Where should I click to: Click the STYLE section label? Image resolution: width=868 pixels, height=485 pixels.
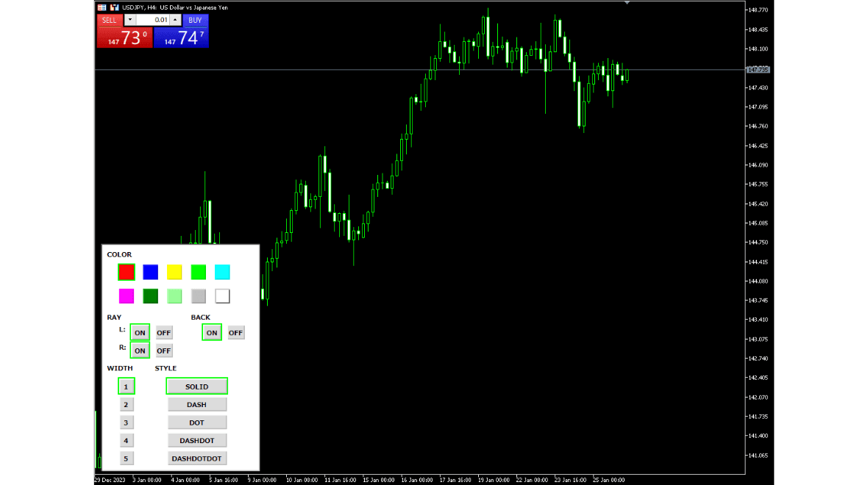click(166, 368)
